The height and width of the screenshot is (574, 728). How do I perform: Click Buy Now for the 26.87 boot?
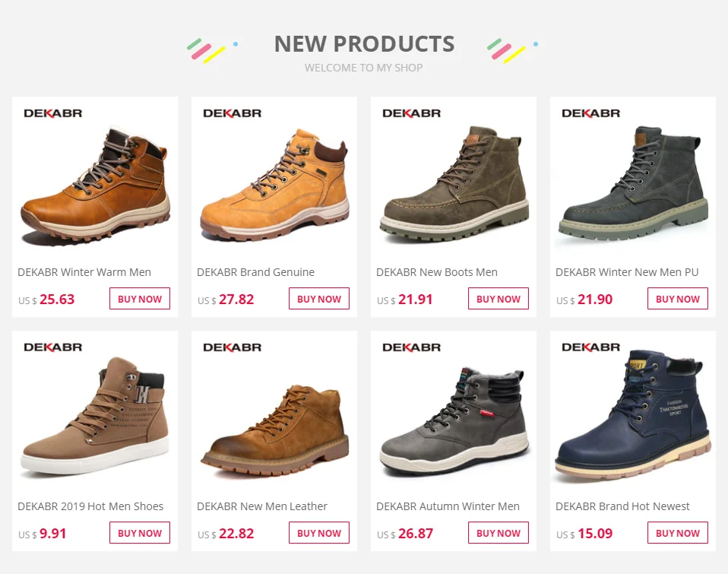(499, 533)
